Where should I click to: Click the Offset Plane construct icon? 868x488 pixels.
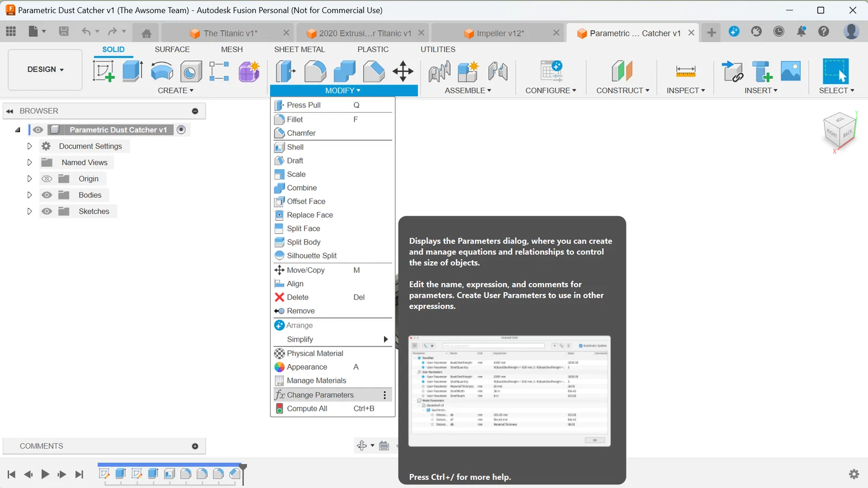(622, 71)
